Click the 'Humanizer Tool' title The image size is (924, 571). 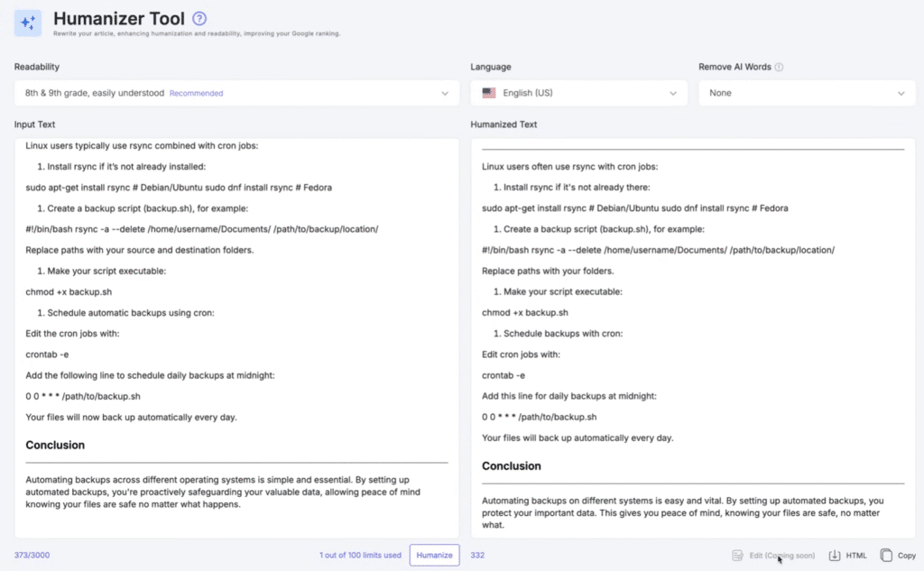point(119,18)
